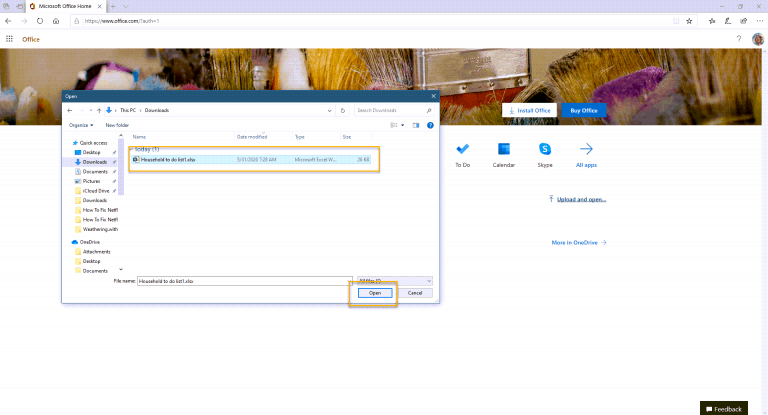The width and height of the screenshot is (768, 415).
Task: Click the All apps arrow icon
Action: (x=586, y=149)
